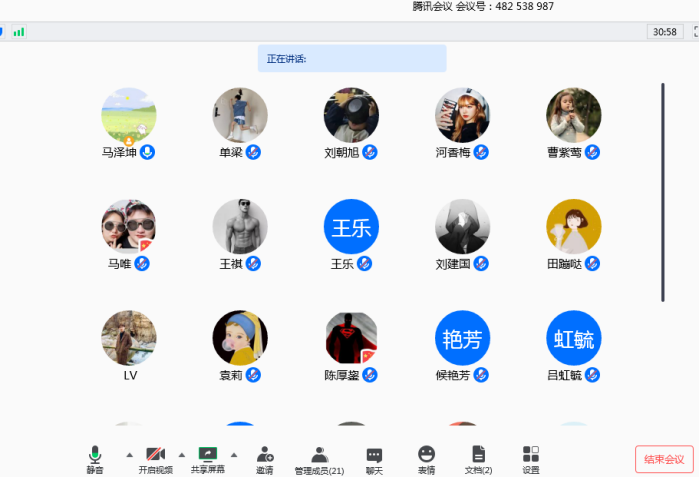Select participant 王乐's blue avatar
The height and width of the screenshot is (477, 699).
click(351, 226)
